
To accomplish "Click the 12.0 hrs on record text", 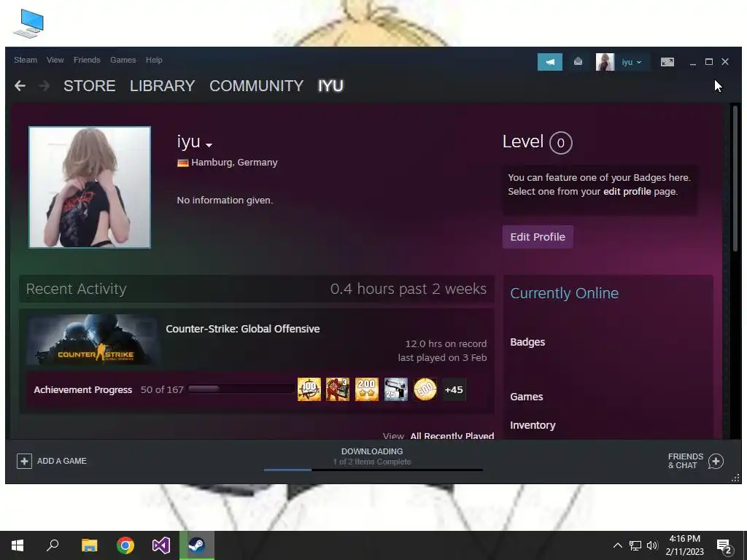I will tap(446, 344).
